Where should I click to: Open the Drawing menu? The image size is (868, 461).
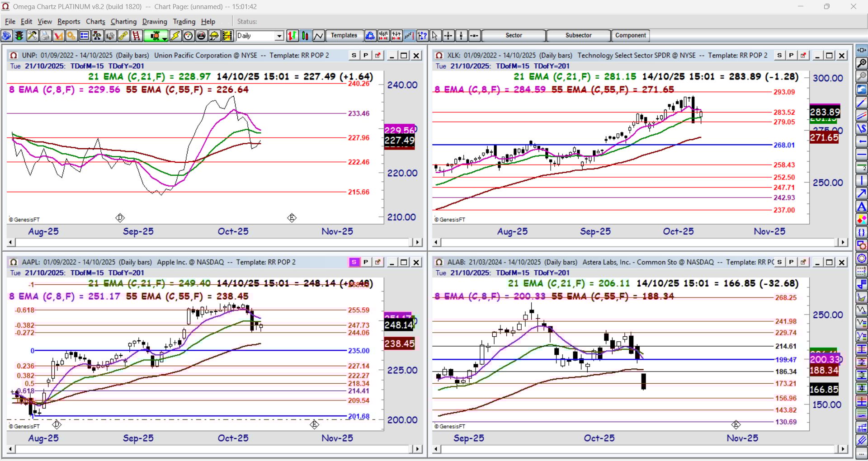(155, 21)
